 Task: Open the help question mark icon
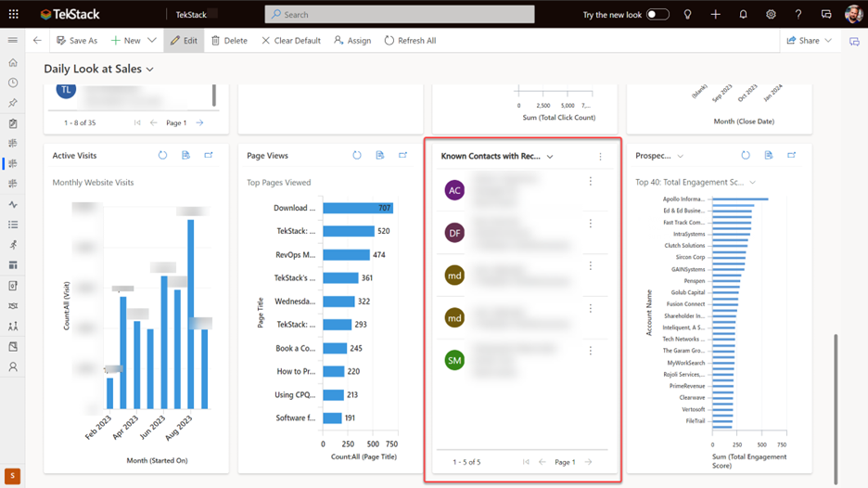coord(798,15)
